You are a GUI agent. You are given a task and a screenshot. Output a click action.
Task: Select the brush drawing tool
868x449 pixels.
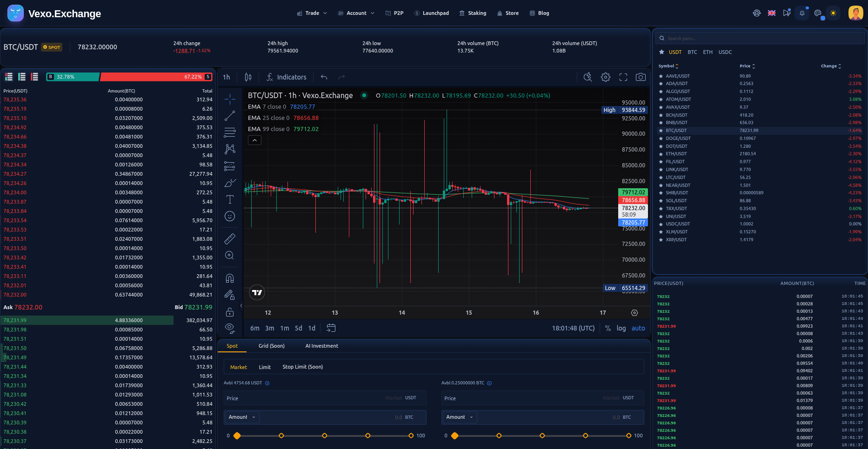point(230,183)
